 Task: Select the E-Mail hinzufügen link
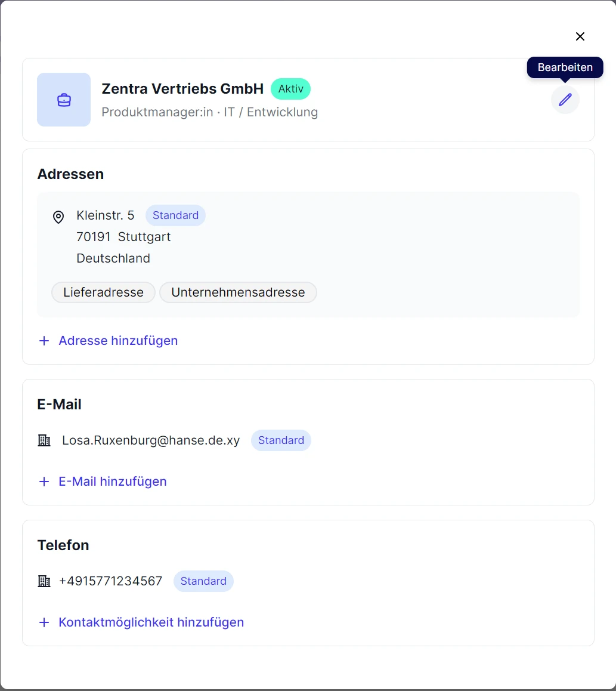point(113,482)
